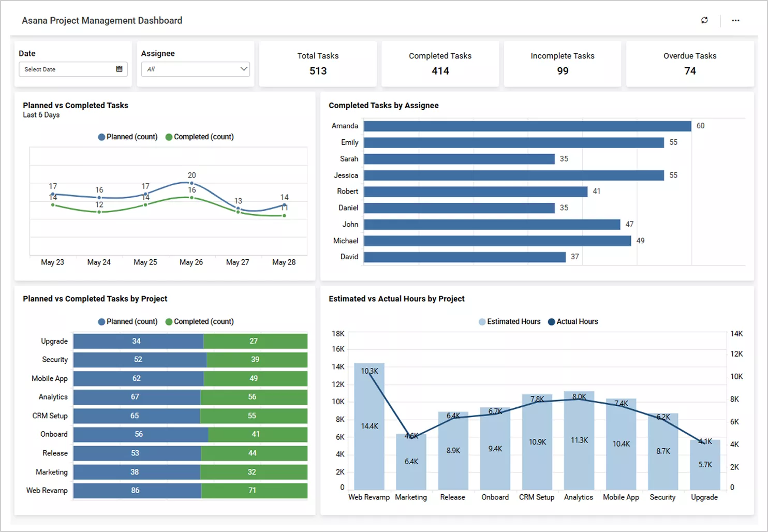Open the calendar icon in Date filter
The width and height of the screenshot is (768, 532).
[x=119, y=69]
